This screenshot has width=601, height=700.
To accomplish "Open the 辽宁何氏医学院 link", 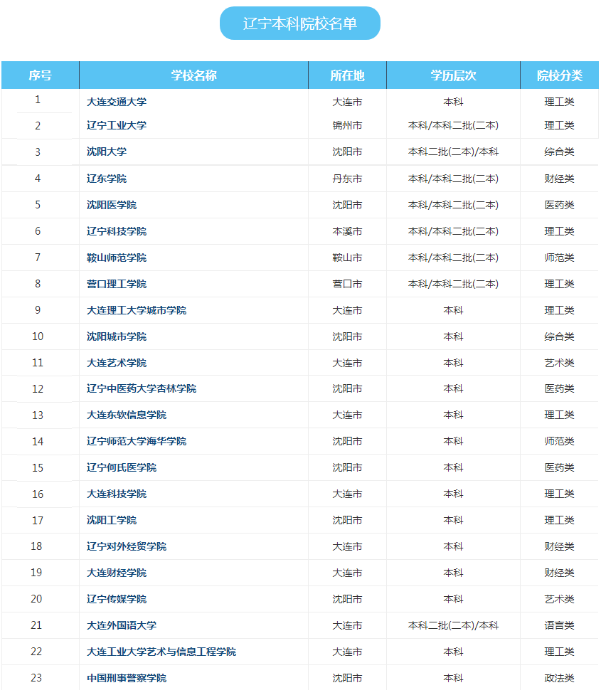I will pyautogui.click(x=122, y=468).
